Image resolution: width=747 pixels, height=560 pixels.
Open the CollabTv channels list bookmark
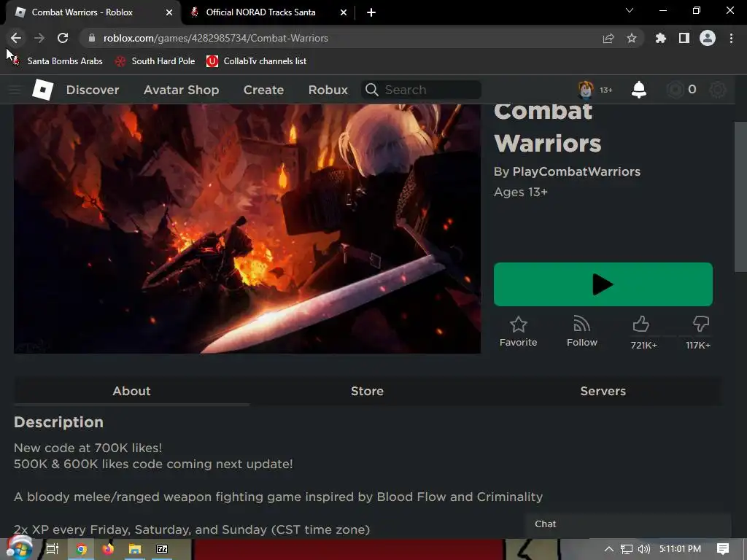click(x=256, y=61)
